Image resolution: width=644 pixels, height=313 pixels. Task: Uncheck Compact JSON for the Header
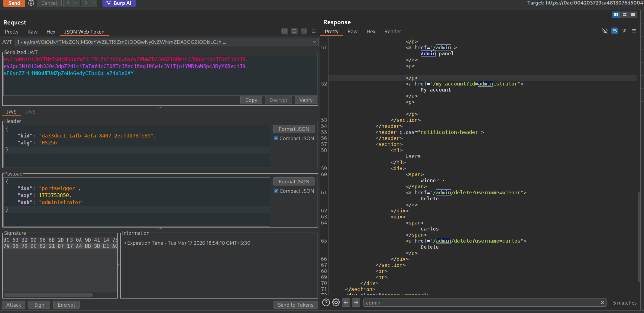click(x=276, y=138)
